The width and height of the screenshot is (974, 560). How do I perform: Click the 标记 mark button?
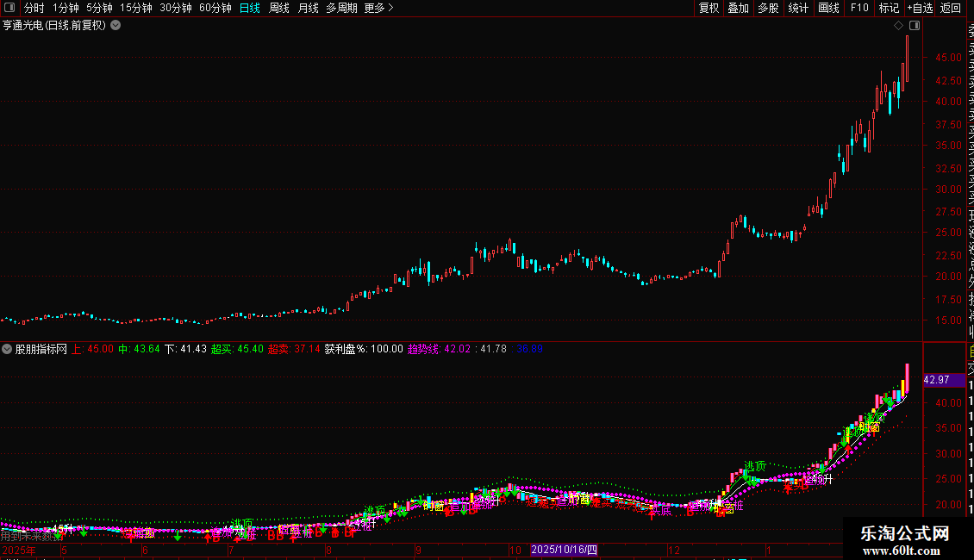(889, 8)
